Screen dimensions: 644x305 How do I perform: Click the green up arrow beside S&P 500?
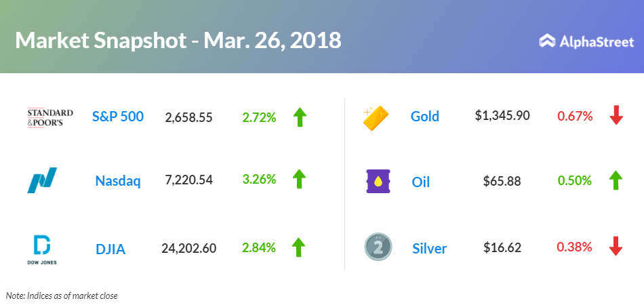pos(299,117)
